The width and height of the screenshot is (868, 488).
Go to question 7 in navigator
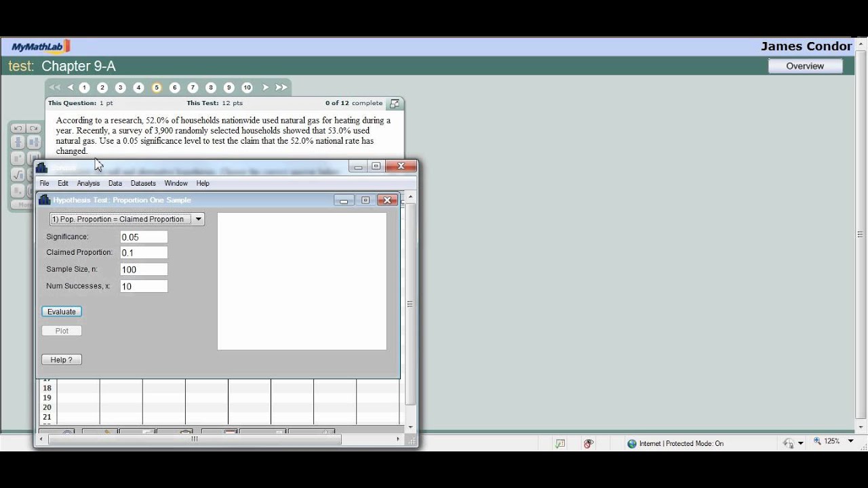click(193, 87)
